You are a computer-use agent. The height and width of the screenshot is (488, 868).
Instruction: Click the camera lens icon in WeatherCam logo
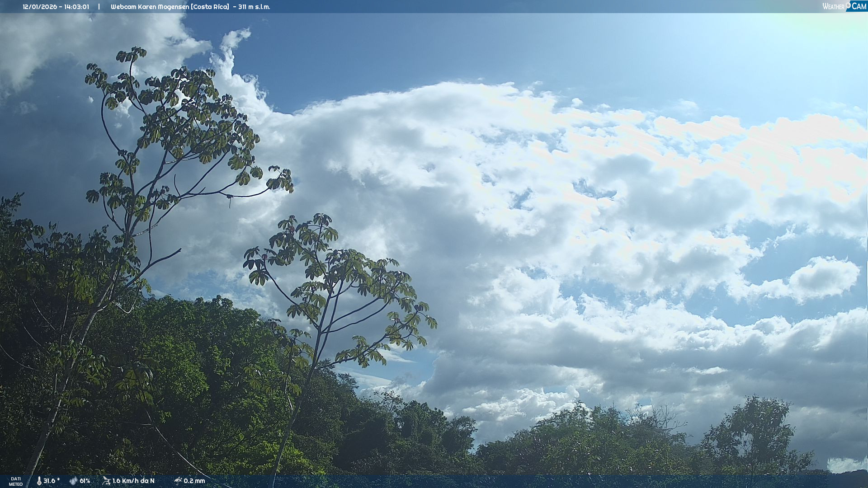pyautogui.click(x=848, y=5)
